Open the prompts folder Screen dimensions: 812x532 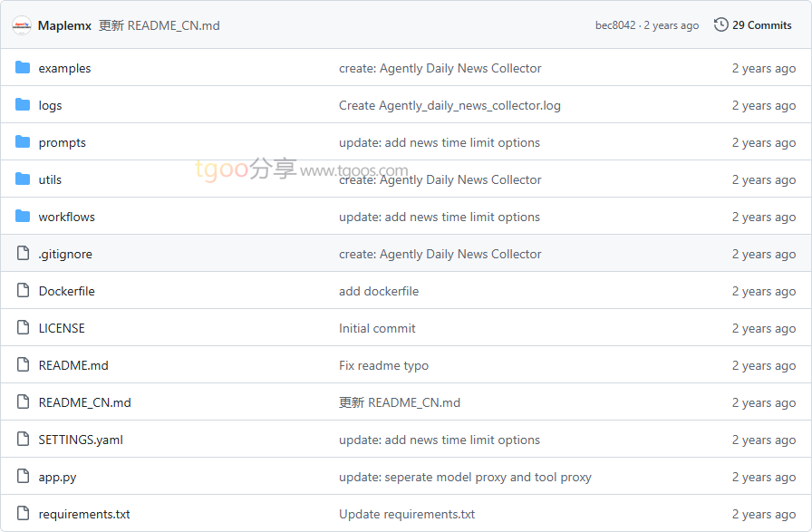pos(62,142)
